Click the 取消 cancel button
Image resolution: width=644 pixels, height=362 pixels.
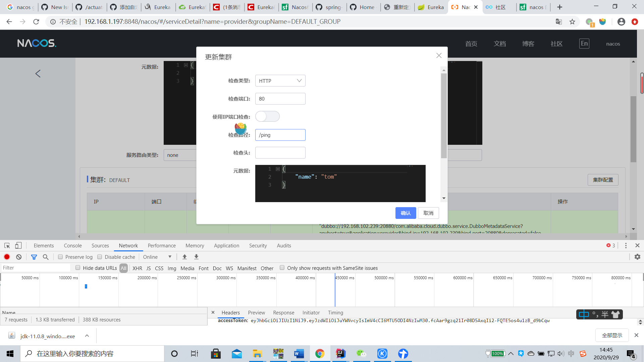428,213
